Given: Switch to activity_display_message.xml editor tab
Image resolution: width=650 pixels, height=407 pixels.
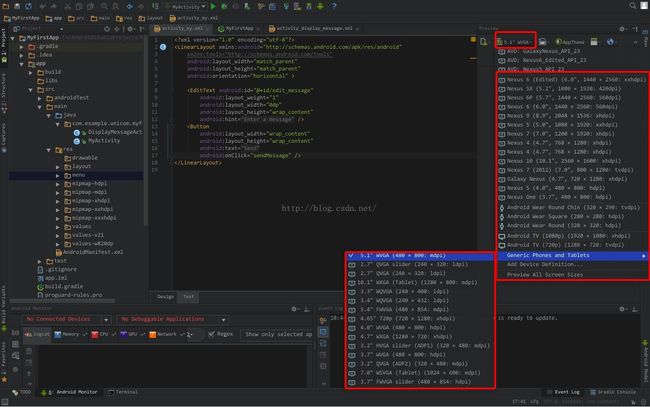Looking at the screenshot, I should (314, 28).
